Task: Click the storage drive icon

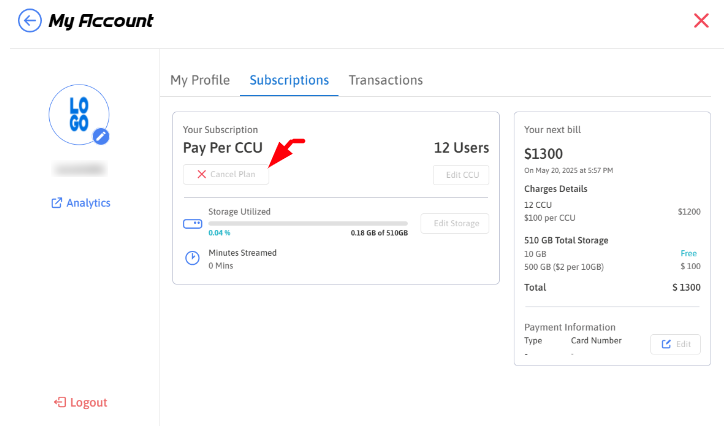Action: point(193,223)
